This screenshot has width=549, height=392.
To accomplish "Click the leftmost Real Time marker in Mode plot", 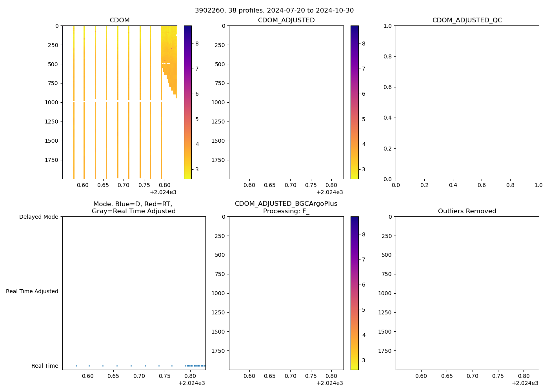I will pyautogui.click(x=76, y=366).
